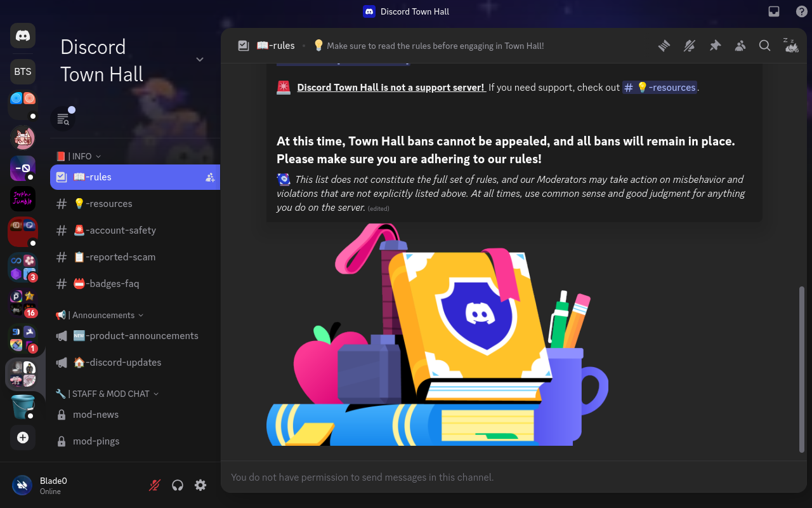Open the Discord Town Hall server dropdown
812x508 pixels.
[x=200, y=60]
